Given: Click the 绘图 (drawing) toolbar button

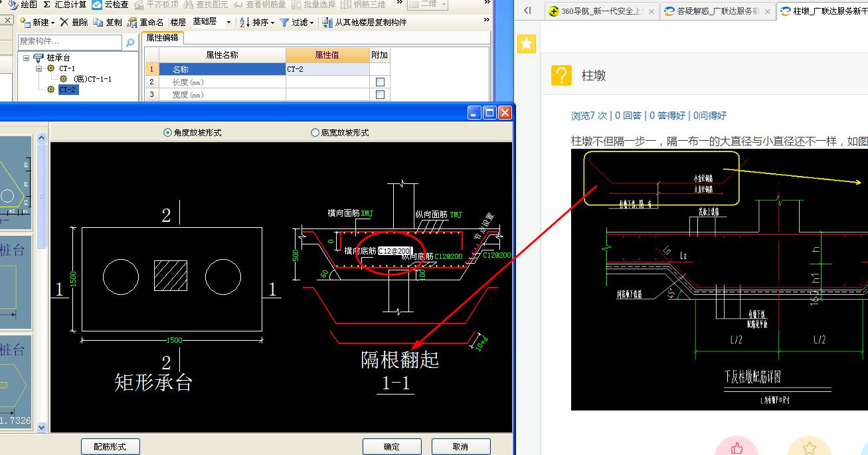Looking at the screenshot, I should click(23, 5).
